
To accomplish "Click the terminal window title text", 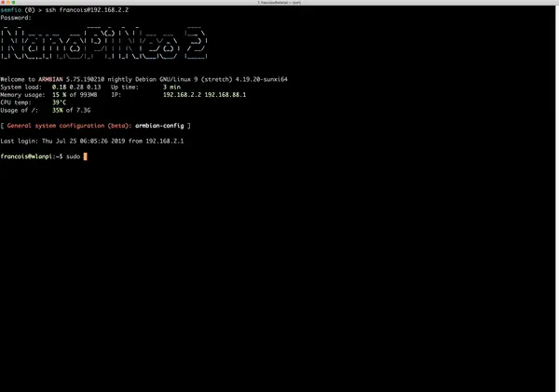I will pyautogui.click(x=279, y=2).
